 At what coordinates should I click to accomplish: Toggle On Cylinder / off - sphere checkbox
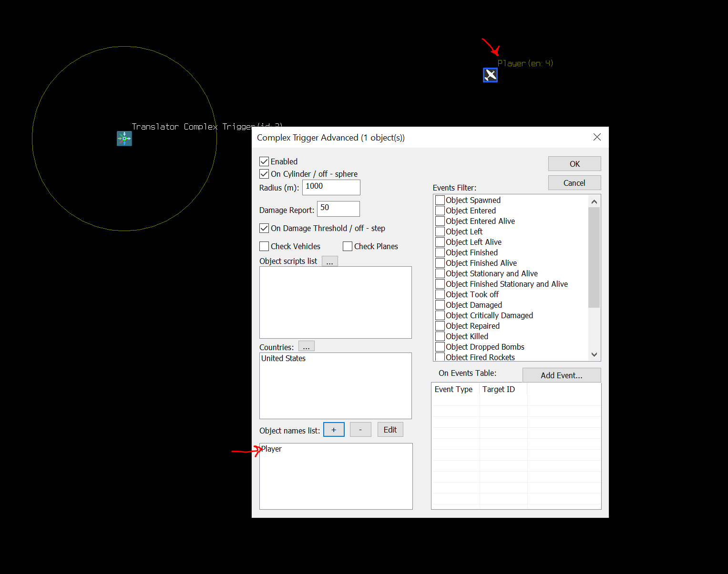pyautogui.click(x=264, y=174)
